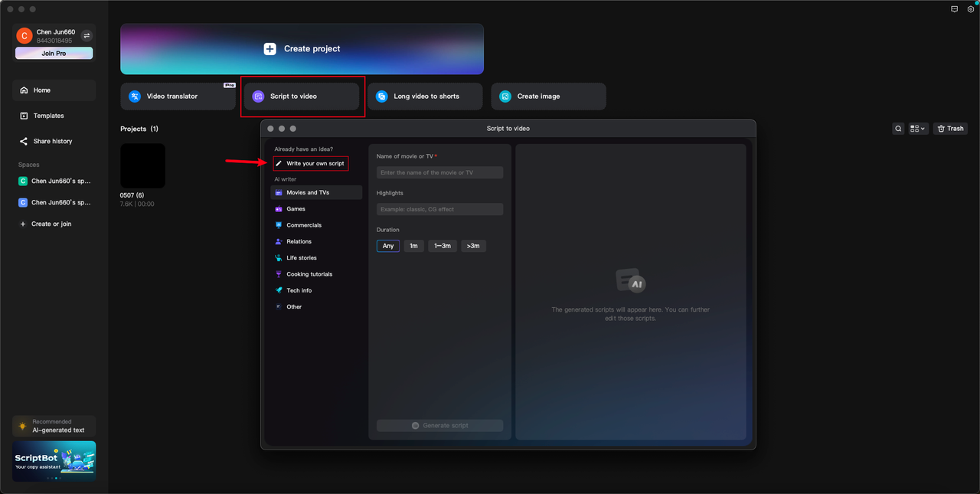Click the Home house icon
Viewport: 980px width, 494px height.
click(x=24, y=90)
